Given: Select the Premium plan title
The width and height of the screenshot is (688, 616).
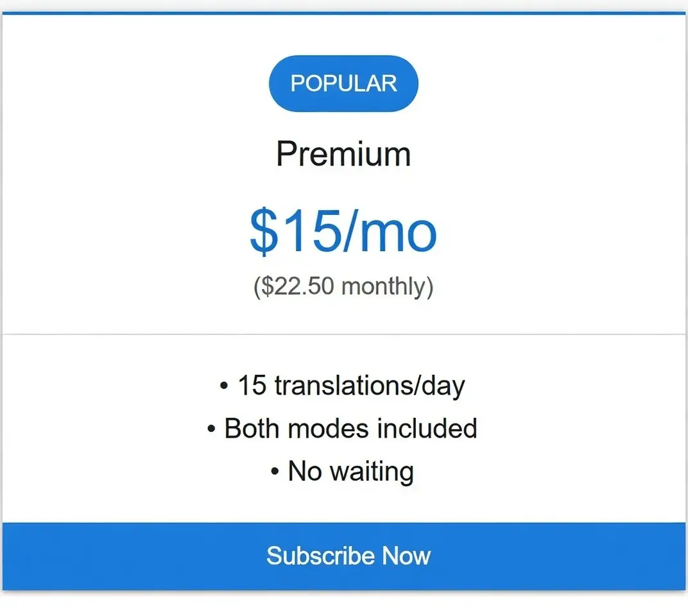Looking at the screenshot, I should pos(343,155).
